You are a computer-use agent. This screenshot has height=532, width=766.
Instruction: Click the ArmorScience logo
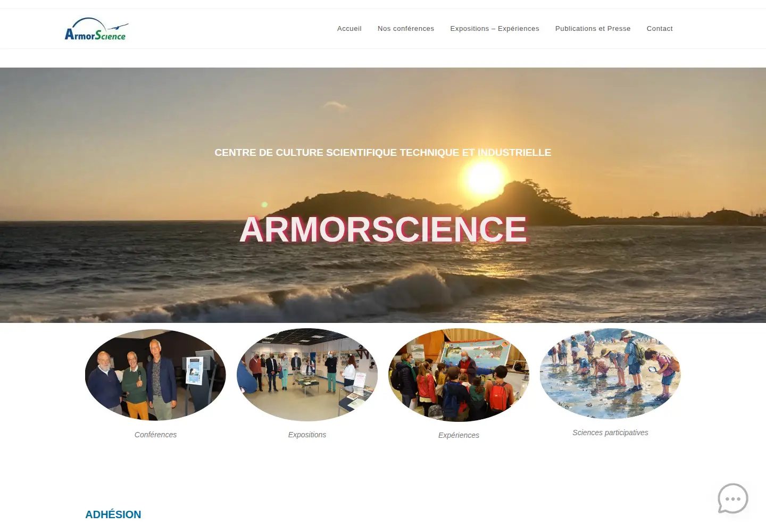click(96, 29)
